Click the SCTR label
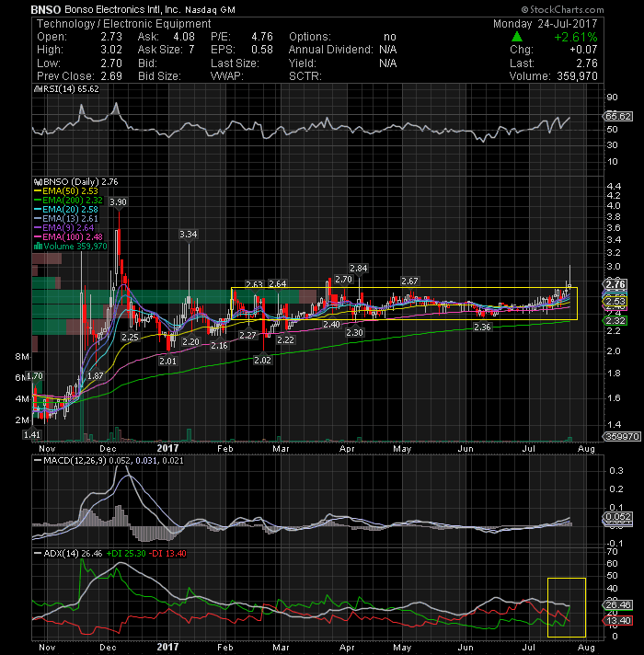Viewport: 644px width, 655px height. point(305,76)
